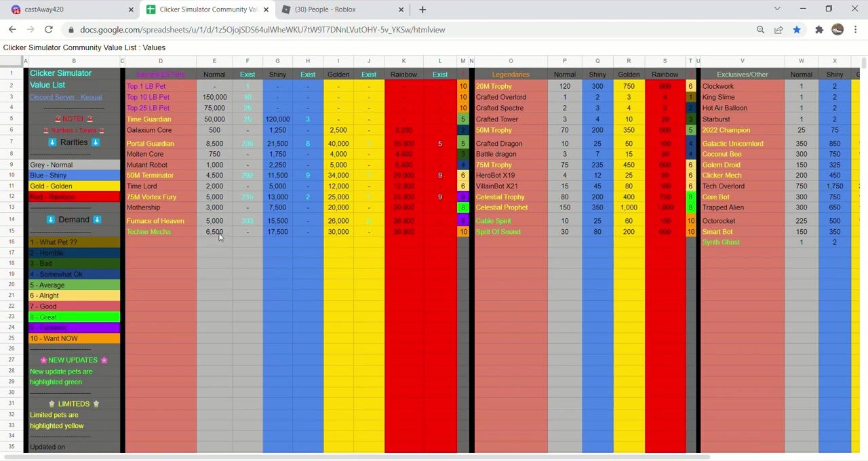
Task: Click the Crafted Overlord cell
Action: pyautogui.click(x=511, y=97)
